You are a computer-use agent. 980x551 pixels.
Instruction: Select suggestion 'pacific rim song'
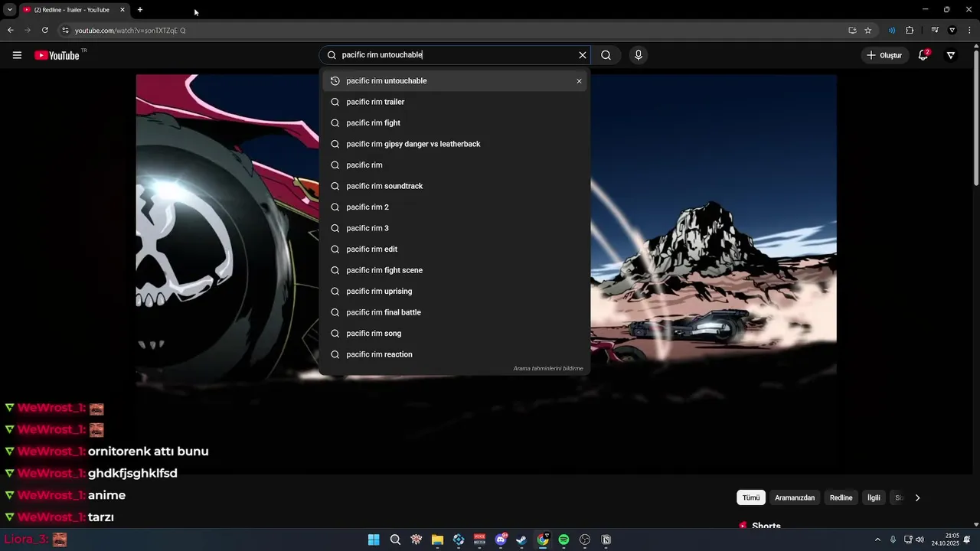(x=455, y=334)
